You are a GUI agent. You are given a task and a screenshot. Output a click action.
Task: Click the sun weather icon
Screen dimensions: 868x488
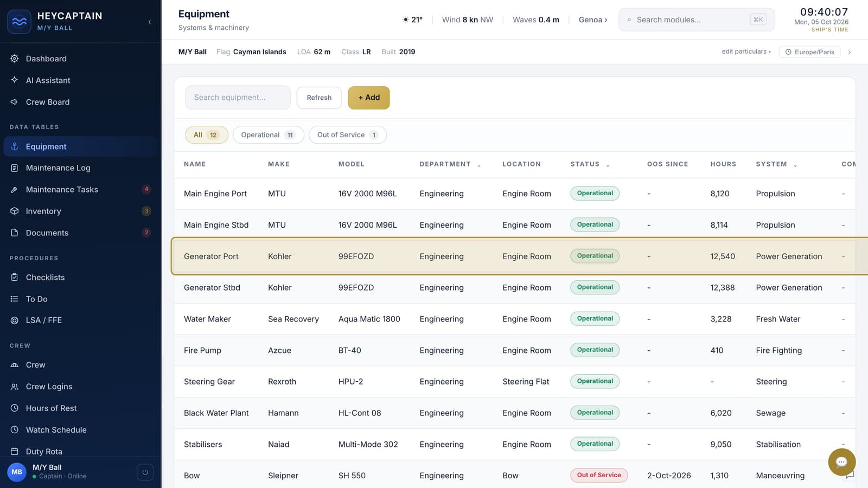pyautogui.click(x=405, y=20)
